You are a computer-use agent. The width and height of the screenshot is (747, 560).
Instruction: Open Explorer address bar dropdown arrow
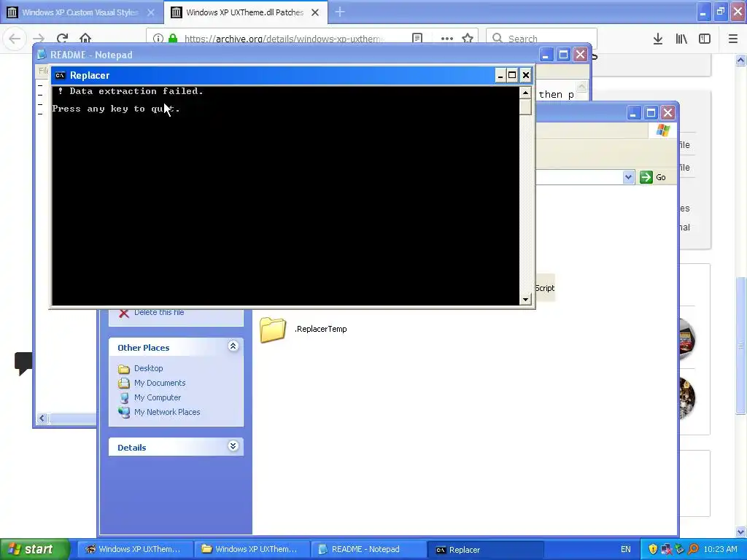tap(628, 177)
